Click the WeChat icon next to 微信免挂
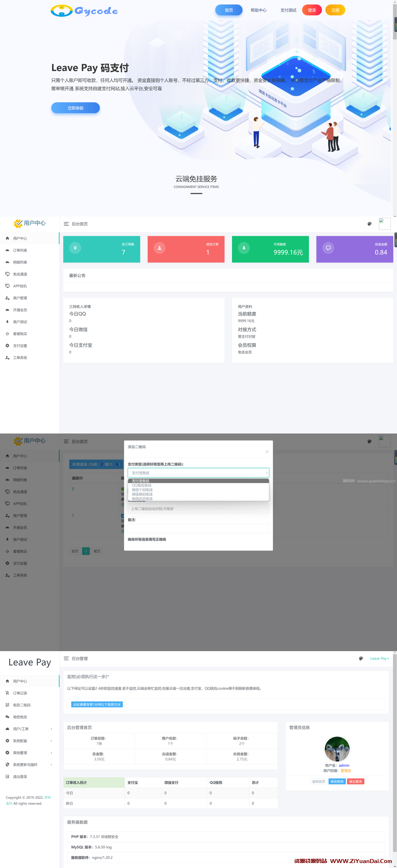This screenshot has height=868, width=397. [7, 717]
